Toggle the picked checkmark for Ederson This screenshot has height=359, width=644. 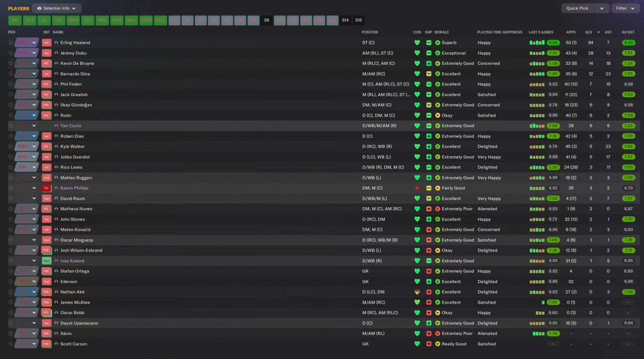[x=11, y=282]
